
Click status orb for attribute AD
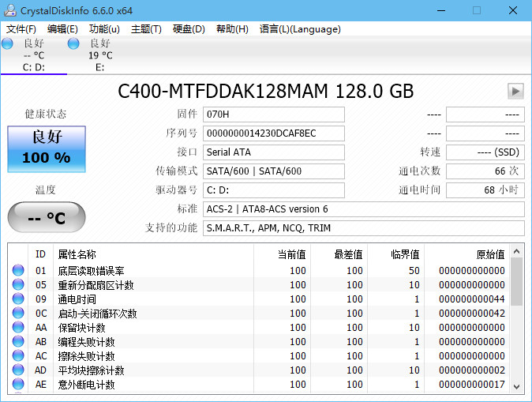[18, 370]
